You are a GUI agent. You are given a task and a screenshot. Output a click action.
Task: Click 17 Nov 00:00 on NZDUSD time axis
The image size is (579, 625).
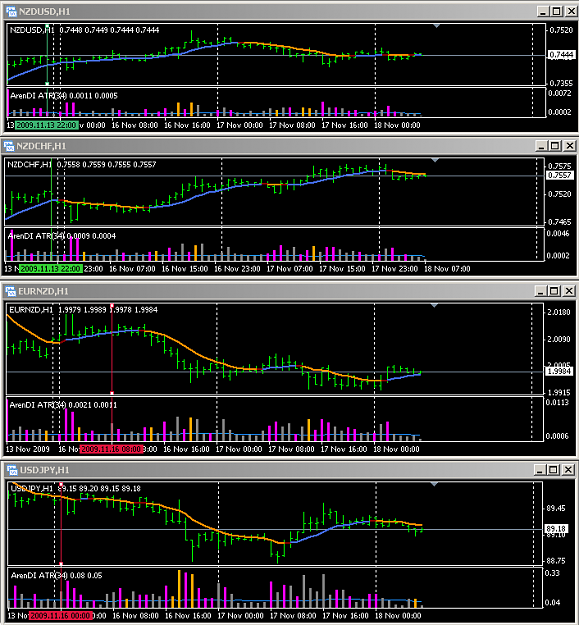tap(240, 125)
